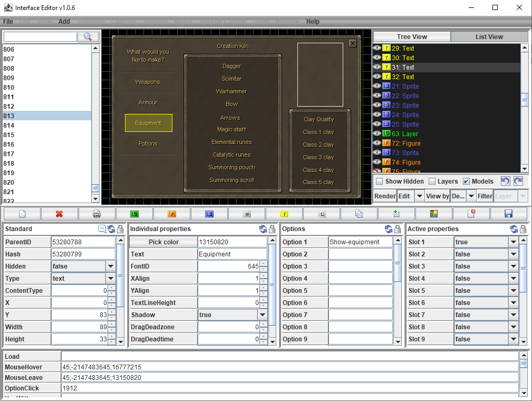The width and height of the screenshot is (532, 401).
Task: Click the magnifying glass search button
Action: click(88, 37)
